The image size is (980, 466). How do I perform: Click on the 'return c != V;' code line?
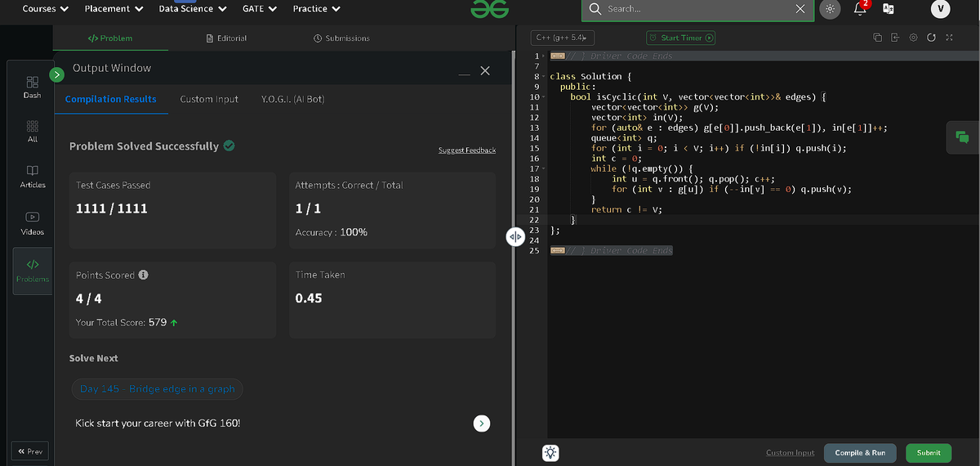coord(626,209)
